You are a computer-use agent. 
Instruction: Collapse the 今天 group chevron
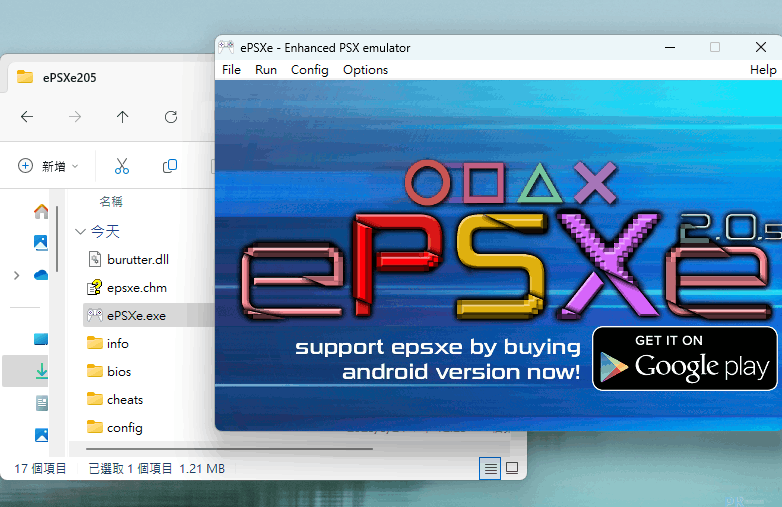80,231
